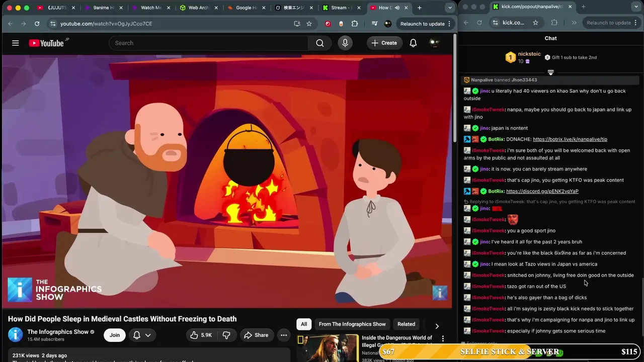Screen dimensions: 644x362
Task: Reload the Kick chat window
Action: (x=479, y=23)
